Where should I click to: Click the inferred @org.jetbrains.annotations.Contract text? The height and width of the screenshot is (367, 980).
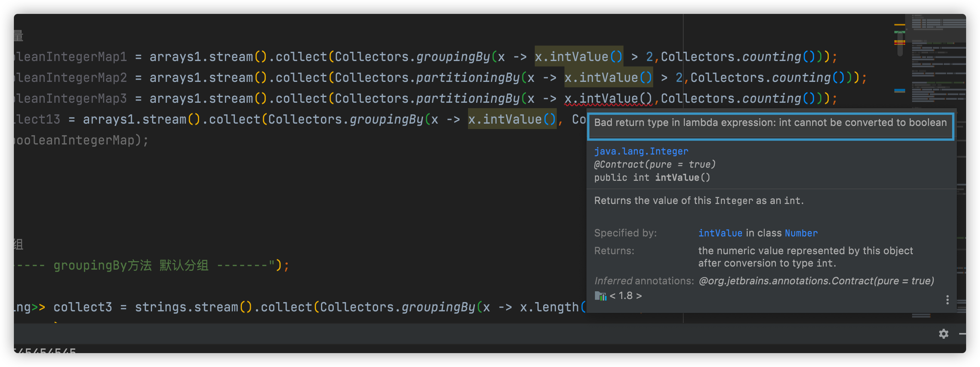(x=816, y=281)
